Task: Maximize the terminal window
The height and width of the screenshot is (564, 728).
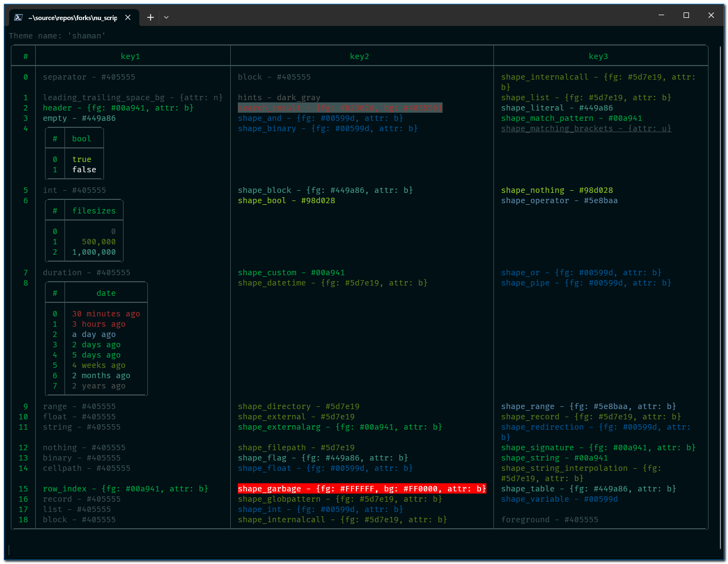Action: pyautogui.click(x=686, y=15)
